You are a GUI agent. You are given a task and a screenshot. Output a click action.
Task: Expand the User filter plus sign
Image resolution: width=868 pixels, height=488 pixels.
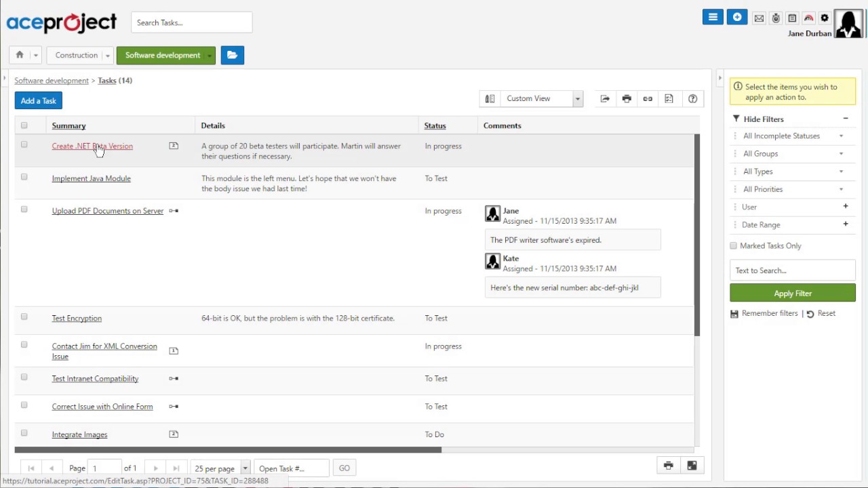[846, 206]
